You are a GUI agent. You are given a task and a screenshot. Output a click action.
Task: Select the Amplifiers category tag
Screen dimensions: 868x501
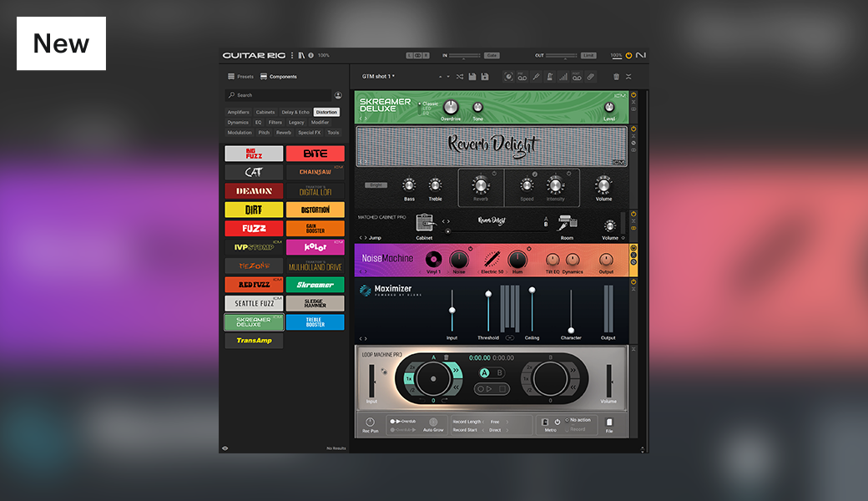[239, 113]
